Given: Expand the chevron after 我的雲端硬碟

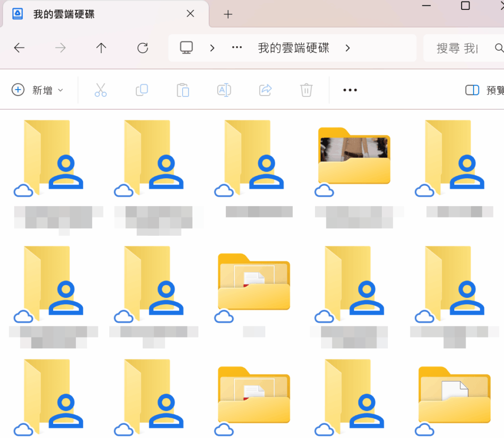Looking at the screenshot, I should tap(347, 48).
